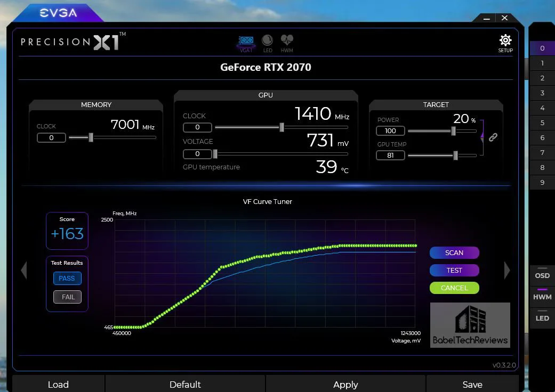Click the GPU clock slider handle
The width and height of the screenshot is (555, 392).
pos(281,127)
